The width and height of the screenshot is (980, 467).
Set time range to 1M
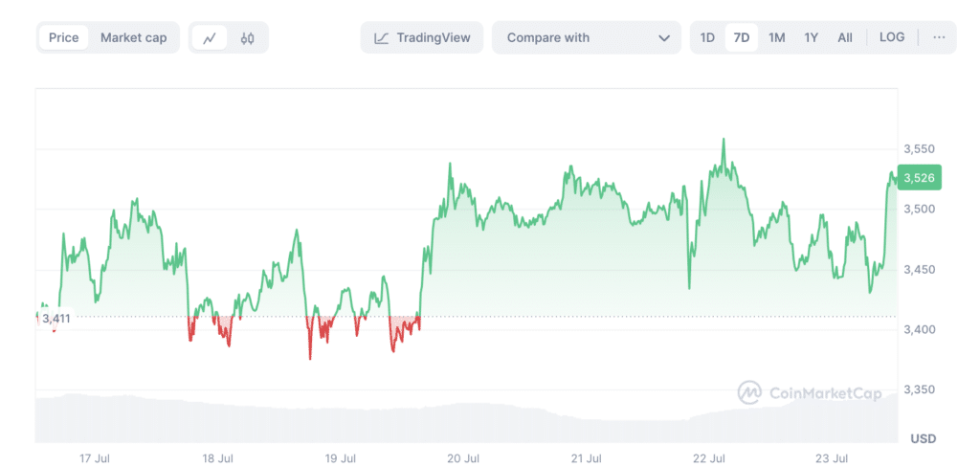[777, 38]
